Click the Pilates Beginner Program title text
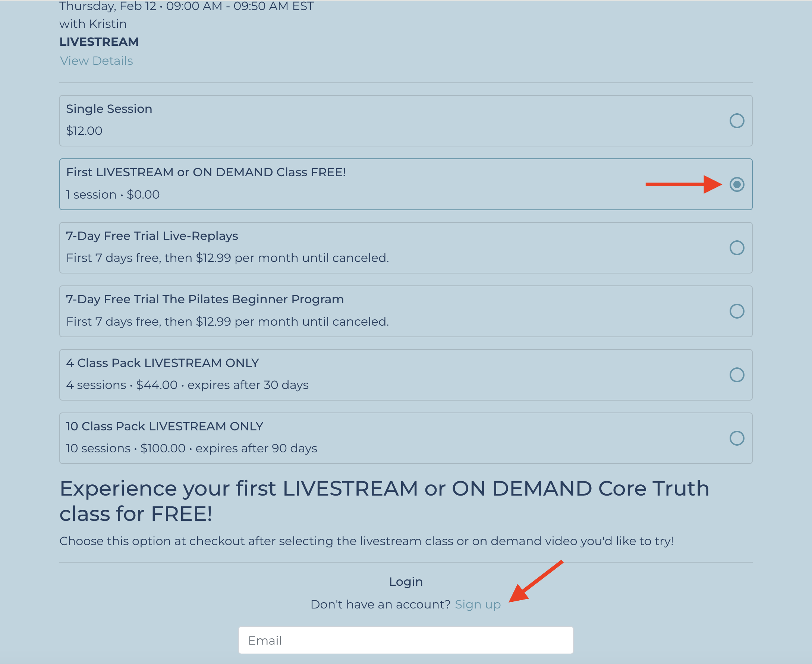 pyautogui.click(x=205, y=300)
